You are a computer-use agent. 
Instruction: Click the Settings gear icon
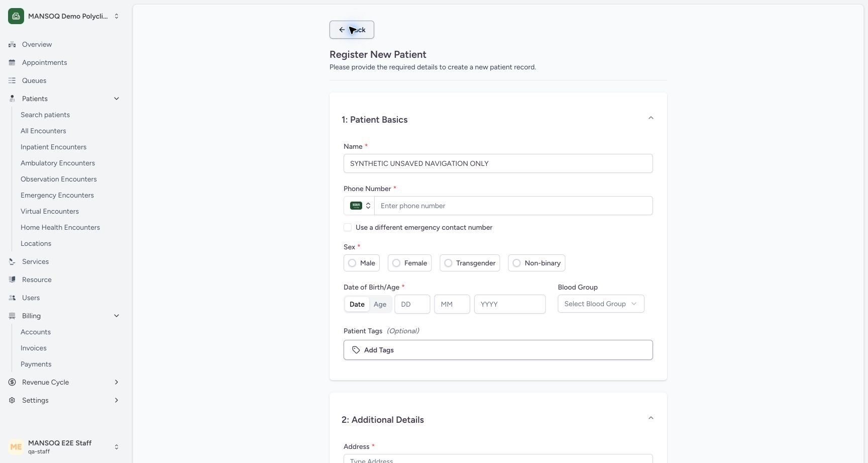[x=12, y=400]
